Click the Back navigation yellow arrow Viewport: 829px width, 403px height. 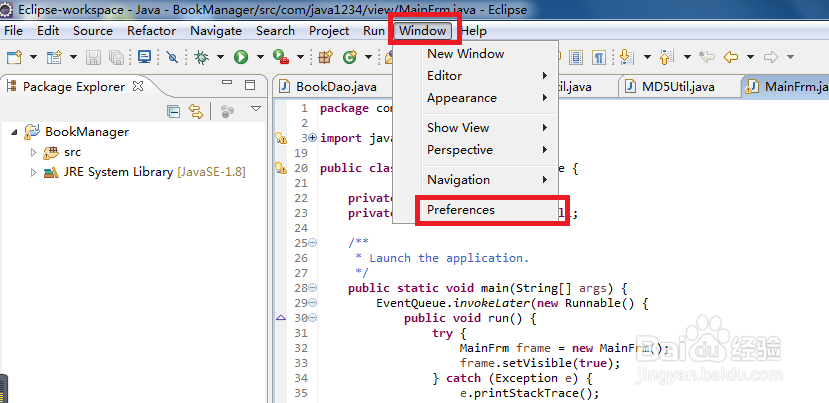click(731, 57)
